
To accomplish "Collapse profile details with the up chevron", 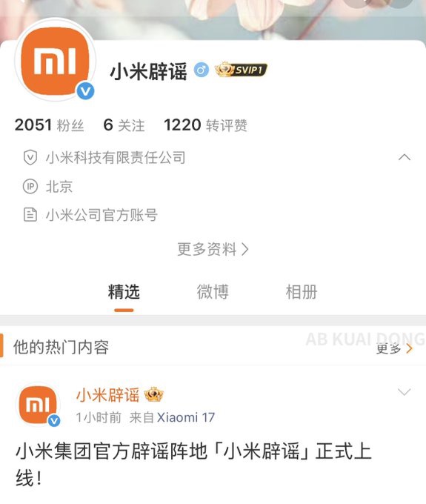I will point(405,157).
